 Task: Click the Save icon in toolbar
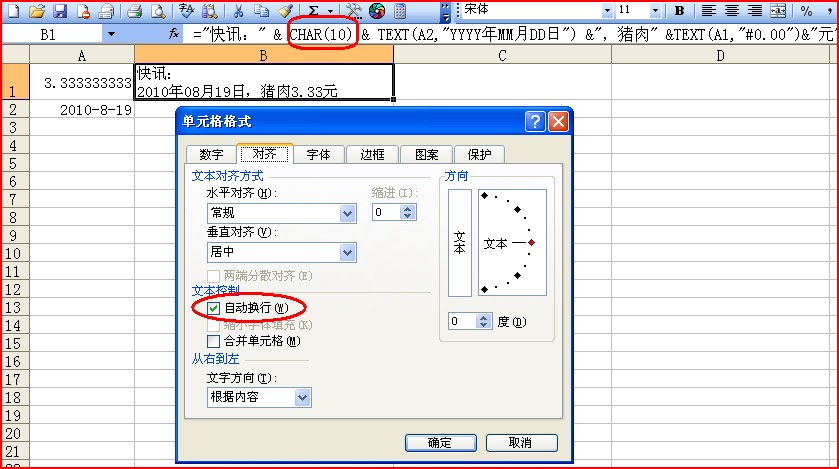click(x=60, y=11)
